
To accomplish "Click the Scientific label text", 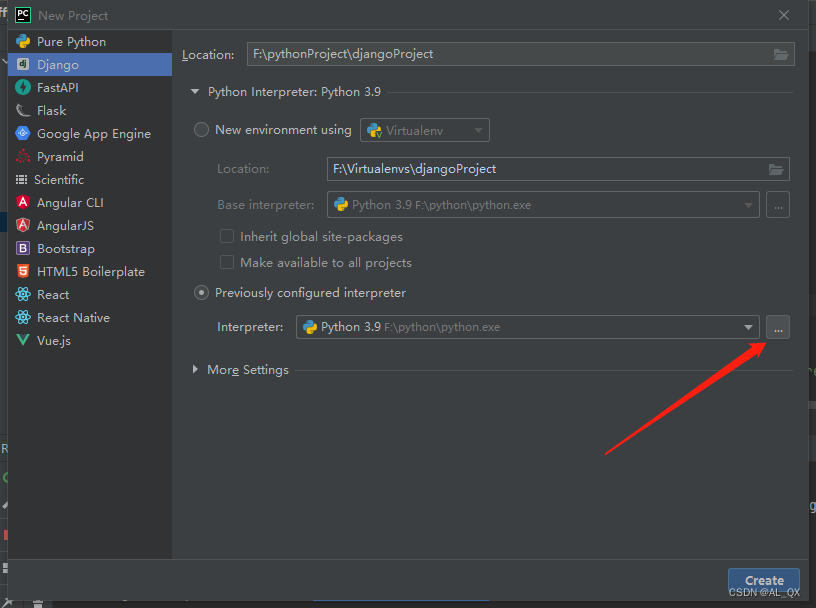I will [59, 180].
